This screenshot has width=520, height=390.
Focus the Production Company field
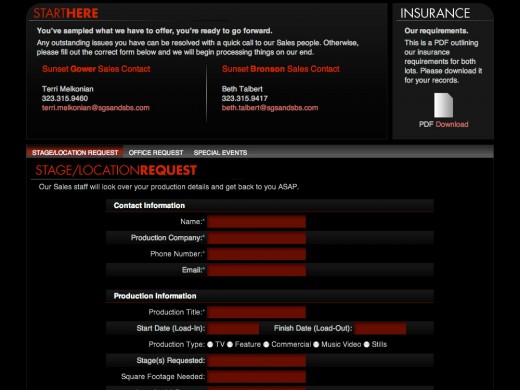[256, 238]
